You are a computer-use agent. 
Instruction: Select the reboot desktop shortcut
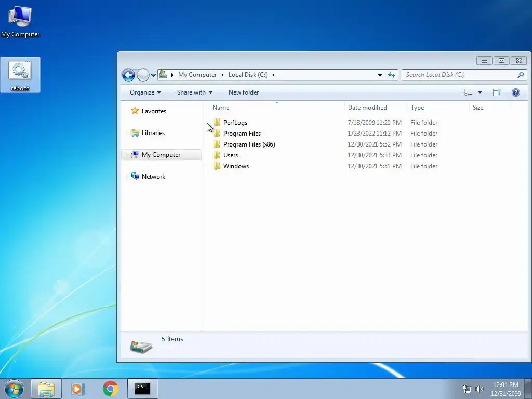tap(20, 75)
